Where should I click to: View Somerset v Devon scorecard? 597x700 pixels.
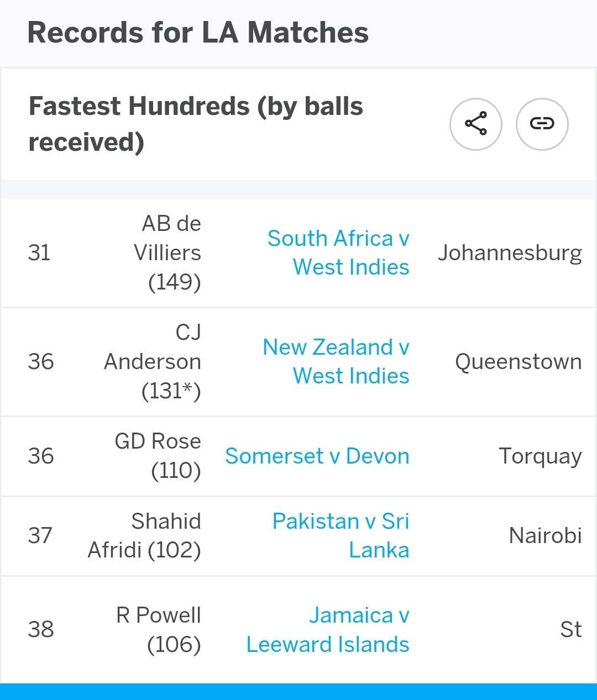317,456
